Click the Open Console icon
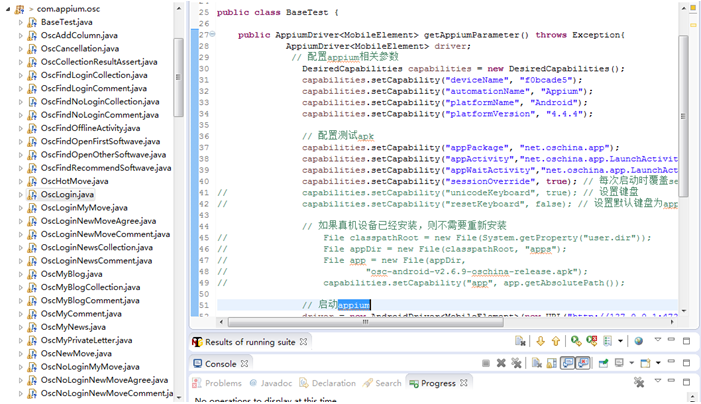The height and width of the screenshot is (404, 701). click(645, 363)
